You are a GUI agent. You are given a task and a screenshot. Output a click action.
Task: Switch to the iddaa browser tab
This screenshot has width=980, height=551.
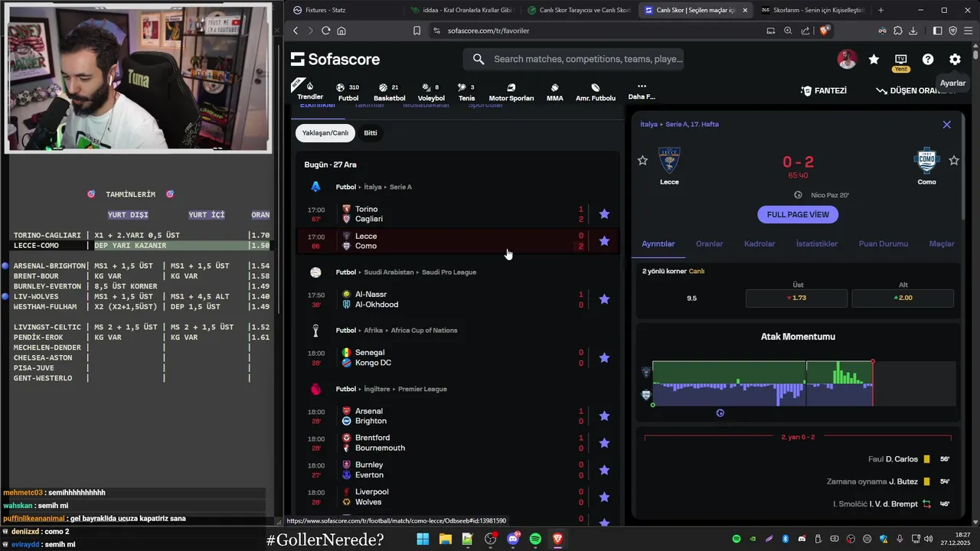[463, 10]
